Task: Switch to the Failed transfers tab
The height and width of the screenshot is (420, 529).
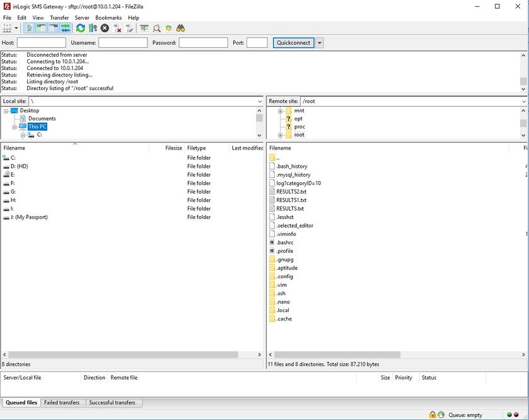Action: click(x=62, y=402)
